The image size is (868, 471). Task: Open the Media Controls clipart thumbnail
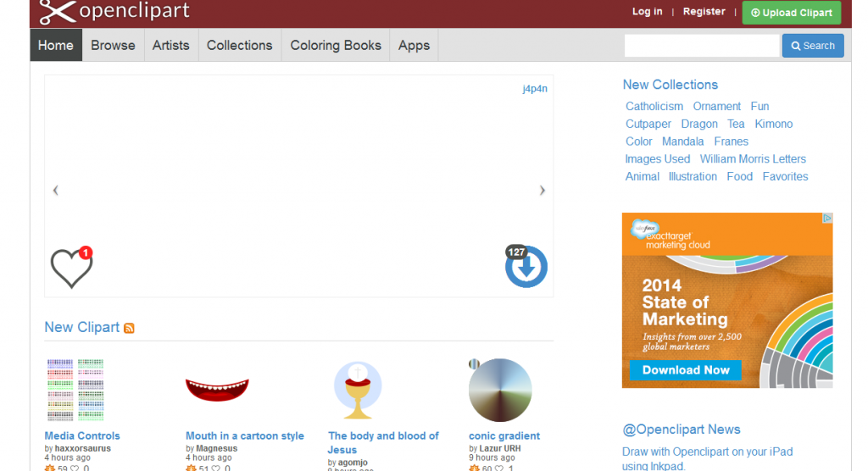click(75, 391)
